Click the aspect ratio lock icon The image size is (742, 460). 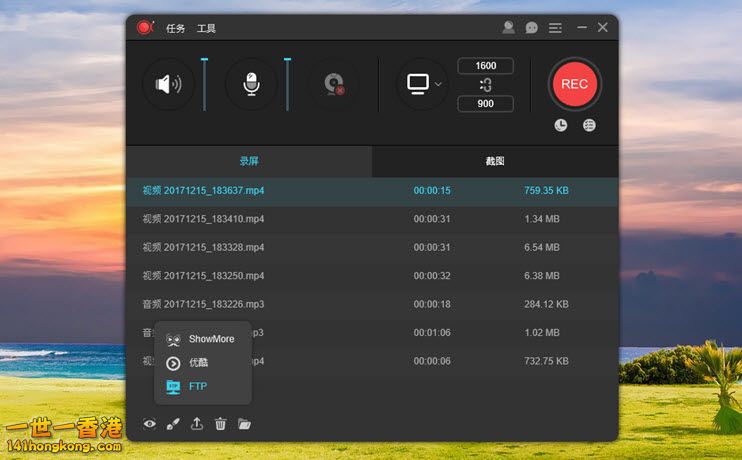pyautogui.click(x=486, y=85)
